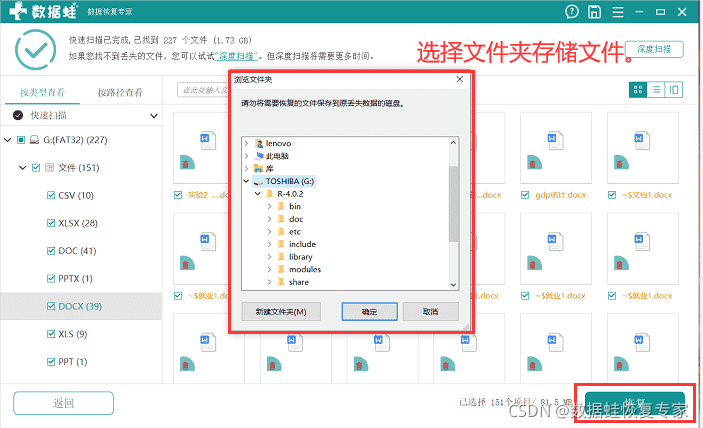Open the hamburger menu icon

click(618, 12)
